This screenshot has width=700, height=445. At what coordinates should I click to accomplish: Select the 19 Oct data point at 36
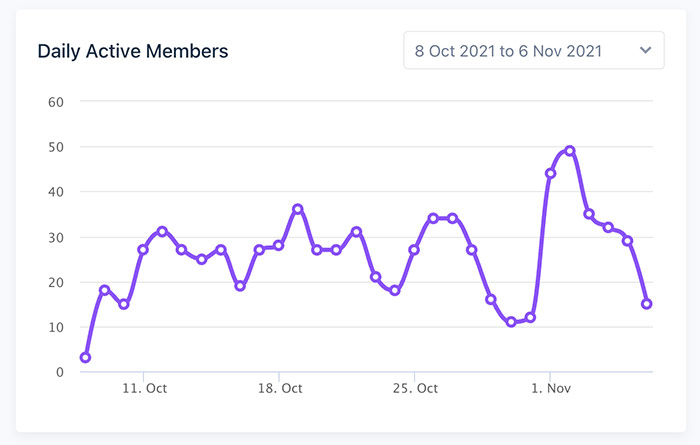pyautogui.click(x=298, y=209)
